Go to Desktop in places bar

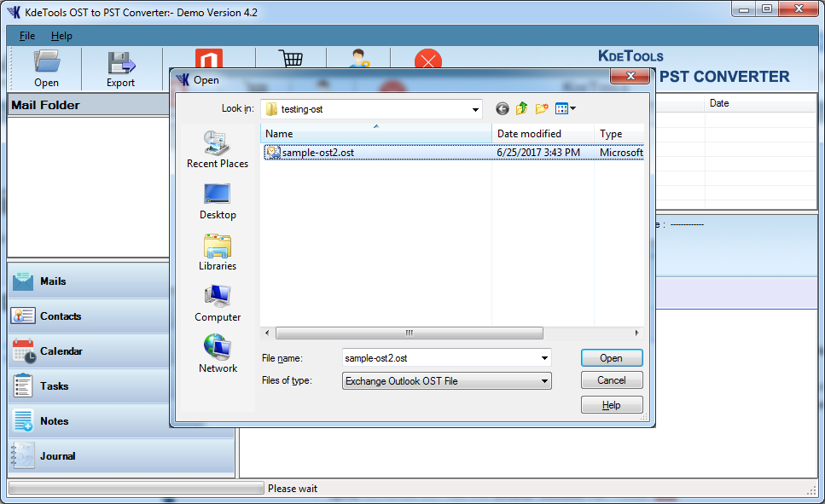point(218,201)
